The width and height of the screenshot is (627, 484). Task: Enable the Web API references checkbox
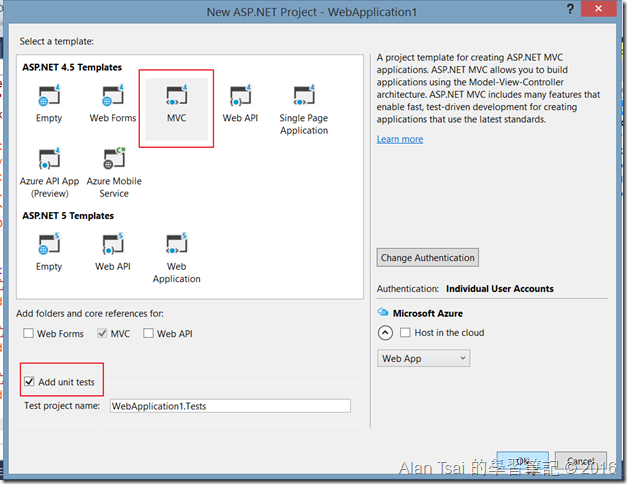point(148,333)
